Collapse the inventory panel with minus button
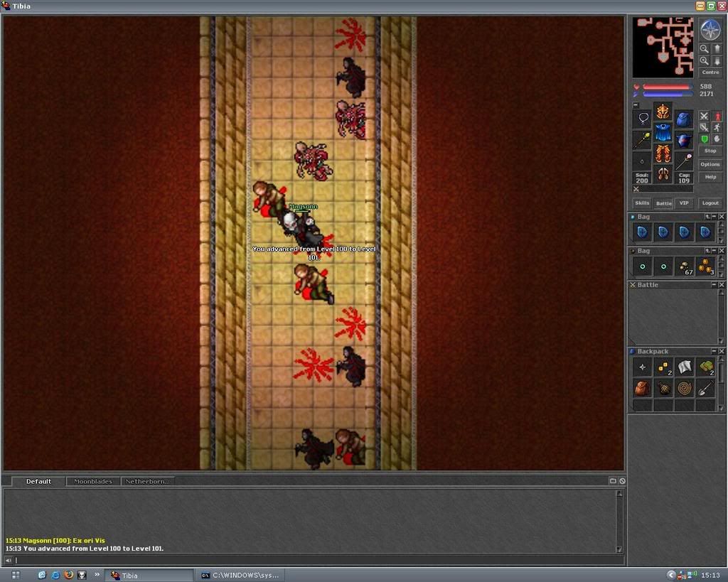The image size is (728, 582). [636, 105]
